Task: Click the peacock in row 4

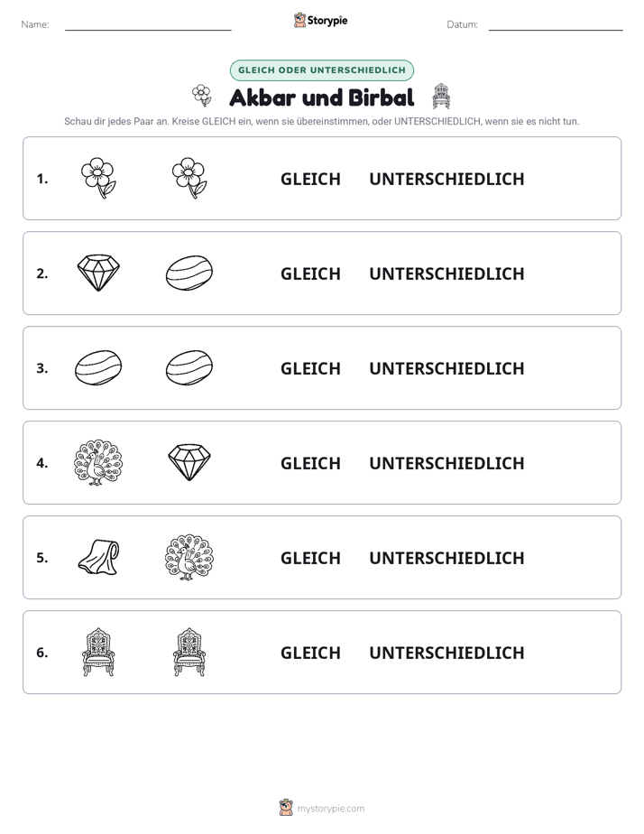Action: pos(98,463)
